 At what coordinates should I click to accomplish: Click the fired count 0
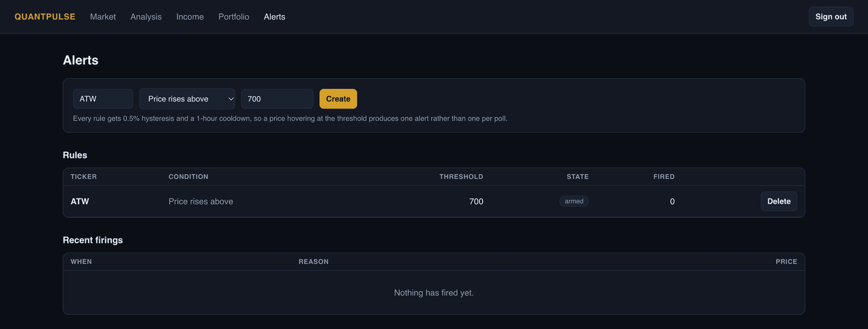(x=672, y=201)
